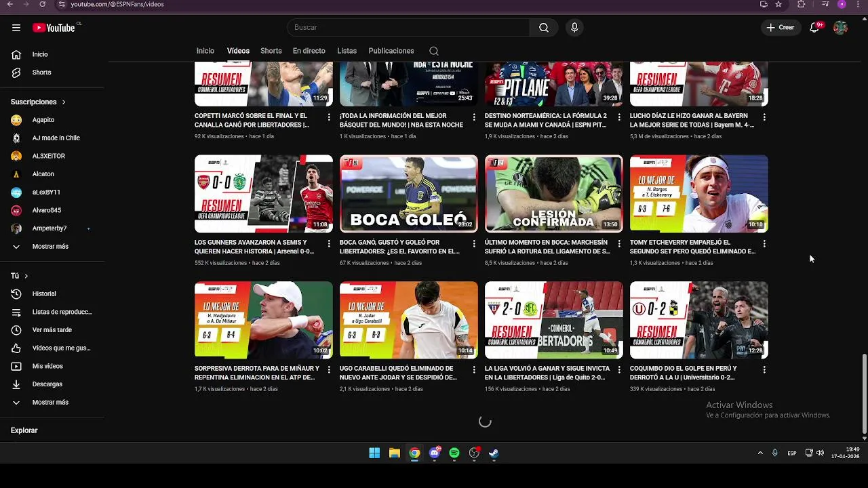Expand Suscripciones section chevron
This screenshot has width=868, height=488.
pyautogui.click(x=64, y=102)
